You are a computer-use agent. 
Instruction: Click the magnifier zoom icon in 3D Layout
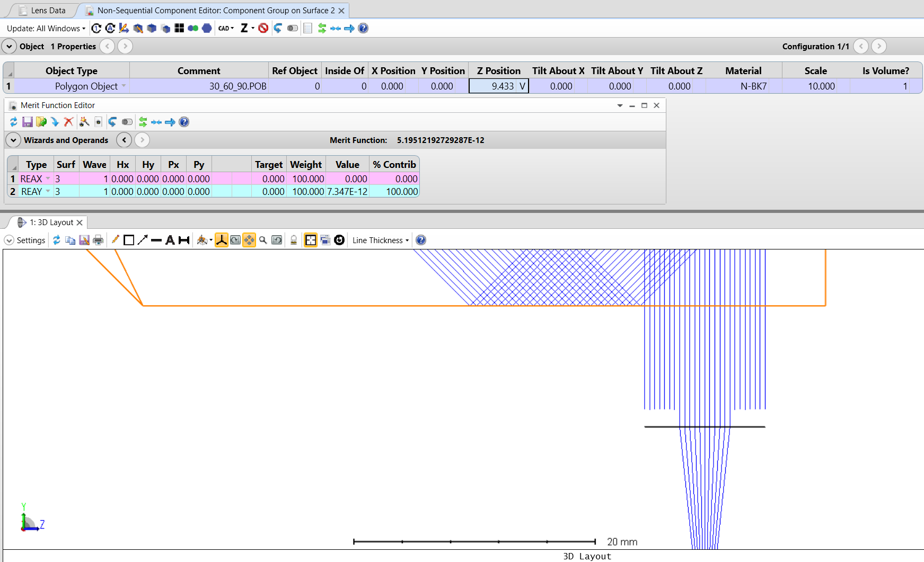click(x=263, y=240)
